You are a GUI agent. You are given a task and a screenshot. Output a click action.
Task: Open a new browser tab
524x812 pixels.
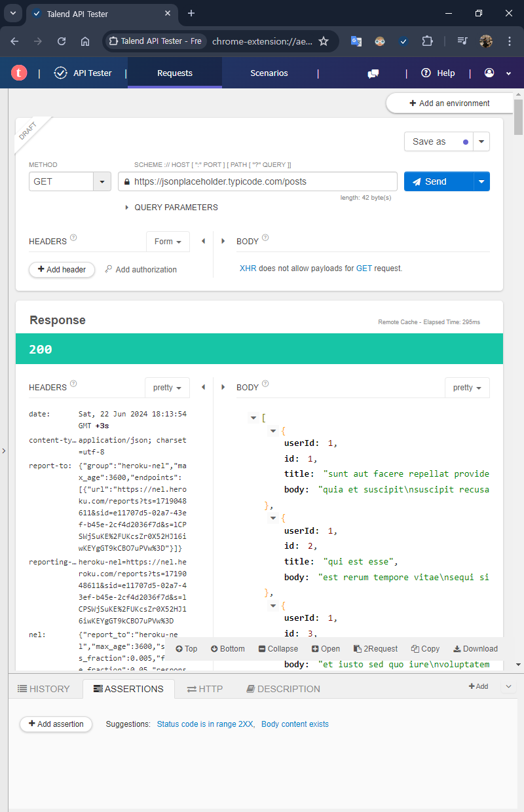191,13
